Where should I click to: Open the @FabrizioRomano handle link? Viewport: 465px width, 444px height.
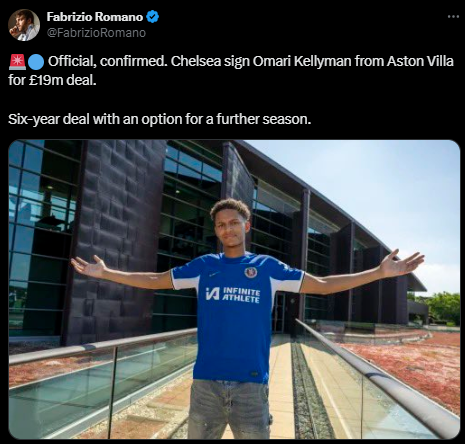[96, 33]
